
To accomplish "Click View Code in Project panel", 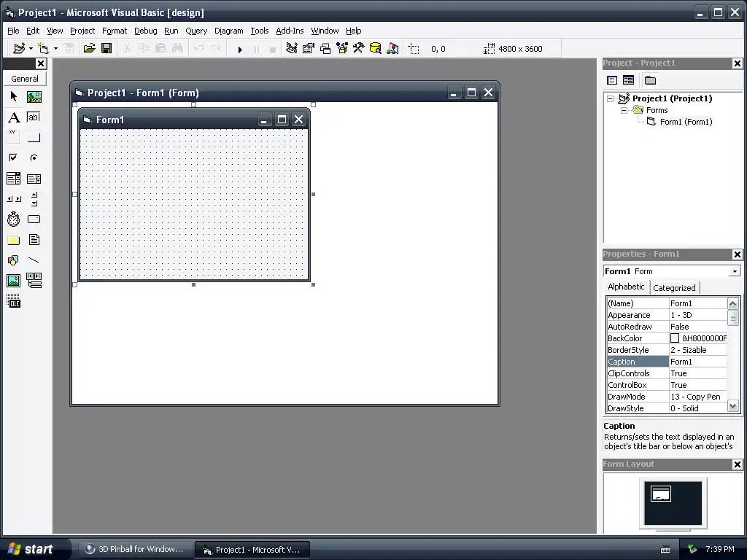I will point(612,80).
